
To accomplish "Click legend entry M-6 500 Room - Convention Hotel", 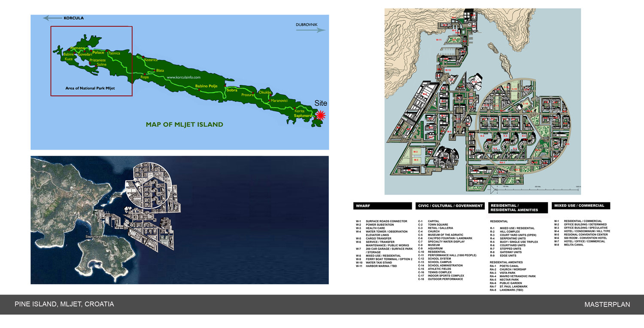I will pos(580,239).
